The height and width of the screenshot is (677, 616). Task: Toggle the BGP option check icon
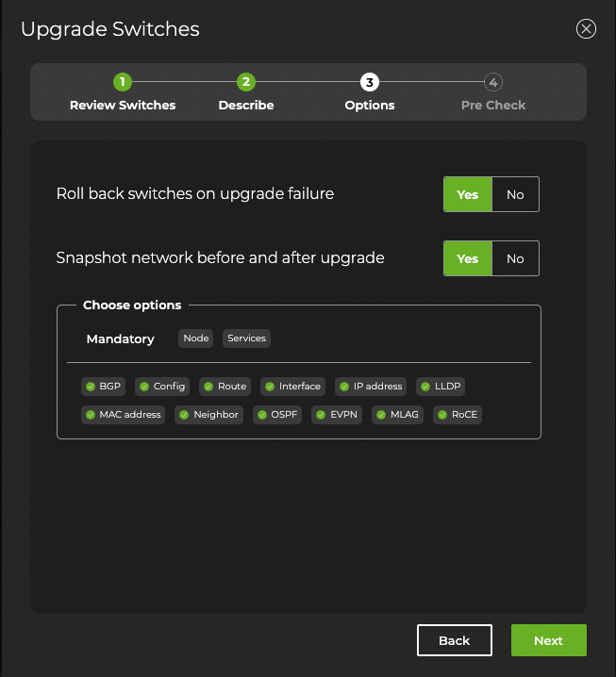[x=91, y=387]
